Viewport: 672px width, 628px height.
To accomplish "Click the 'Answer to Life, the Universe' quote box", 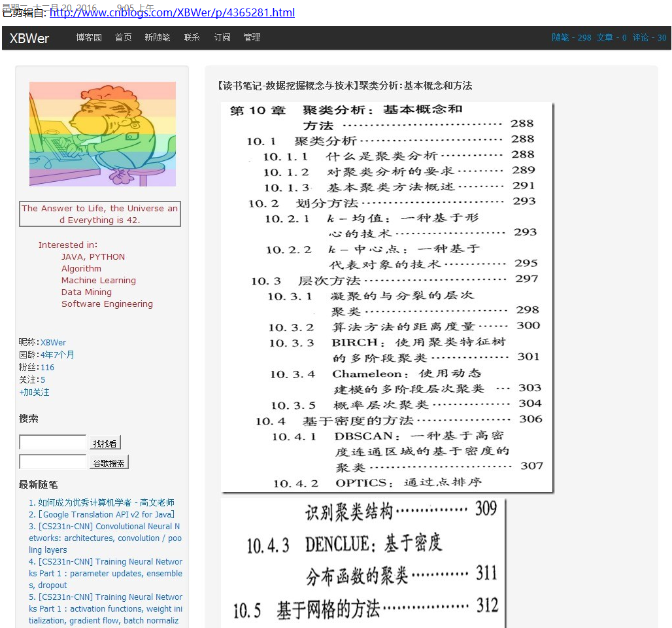I will [x=100, y=214].
